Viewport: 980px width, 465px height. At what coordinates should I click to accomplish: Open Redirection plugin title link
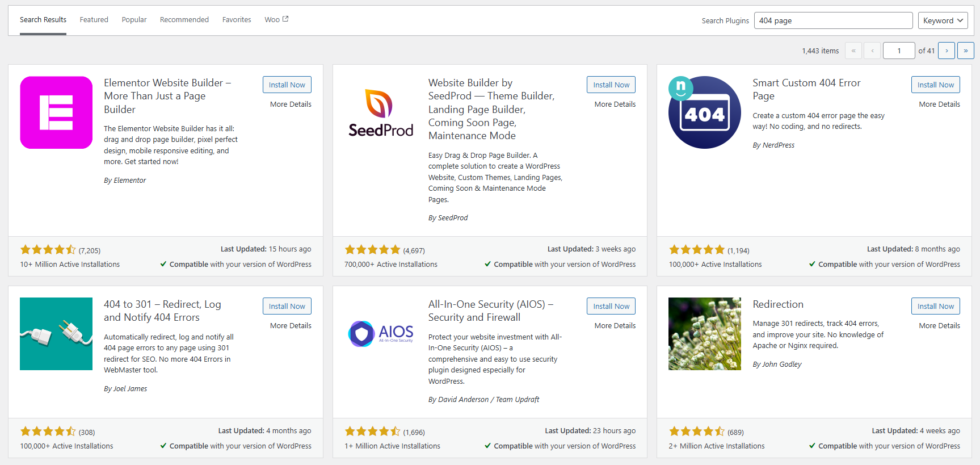(778, 304)
